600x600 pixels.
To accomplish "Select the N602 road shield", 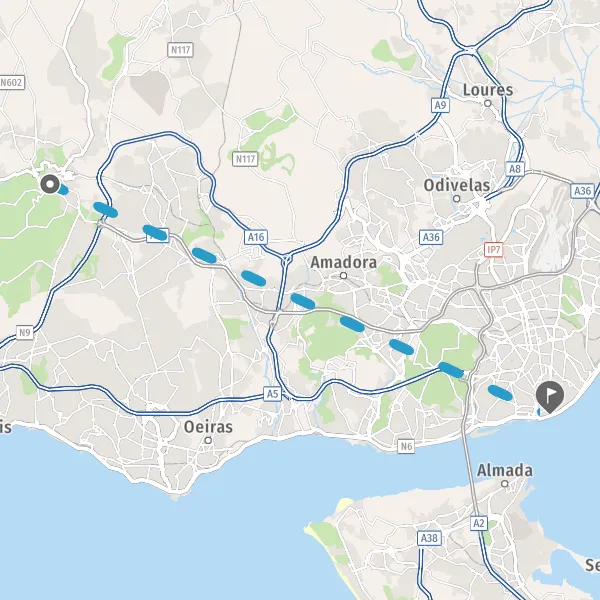I will coord(12,83).
